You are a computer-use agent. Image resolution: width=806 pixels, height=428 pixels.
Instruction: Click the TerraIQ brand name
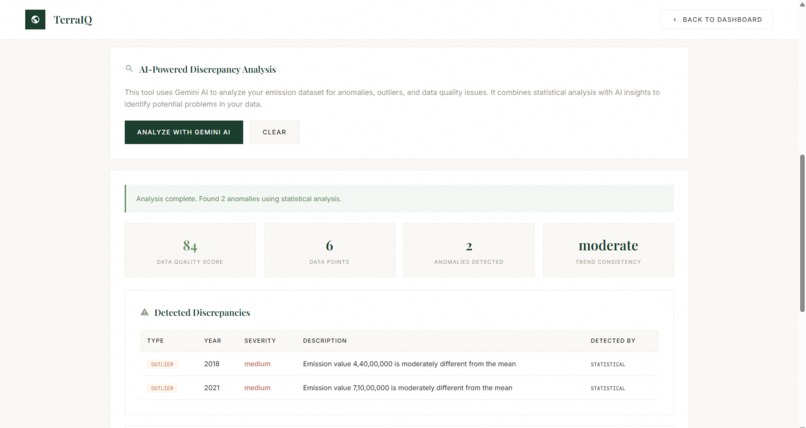[72, 20]
